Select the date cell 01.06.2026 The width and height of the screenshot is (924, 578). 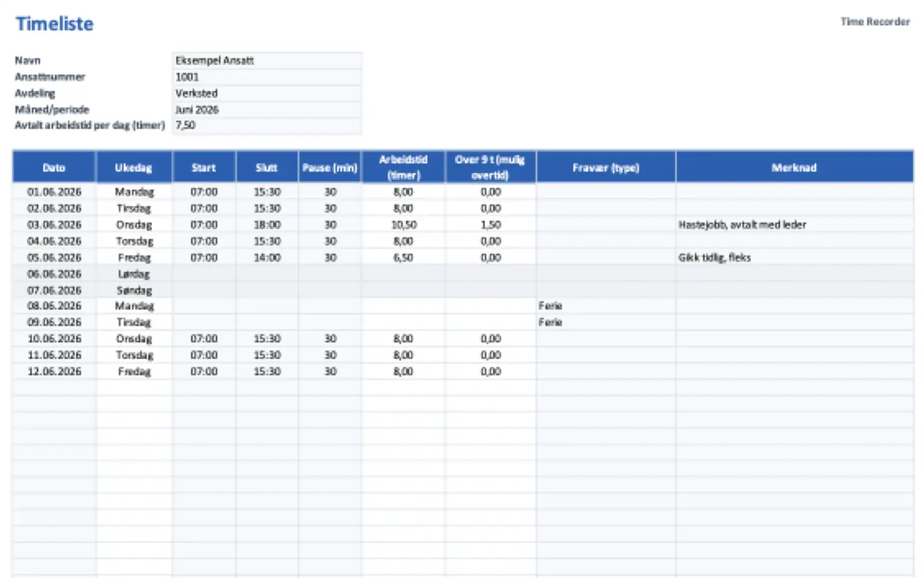pos(54,192)
